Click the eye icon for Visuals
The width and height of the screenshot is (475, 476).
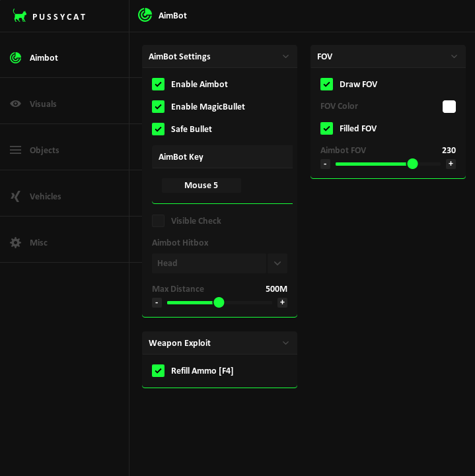pyautogui.click(x=15, y=104)
